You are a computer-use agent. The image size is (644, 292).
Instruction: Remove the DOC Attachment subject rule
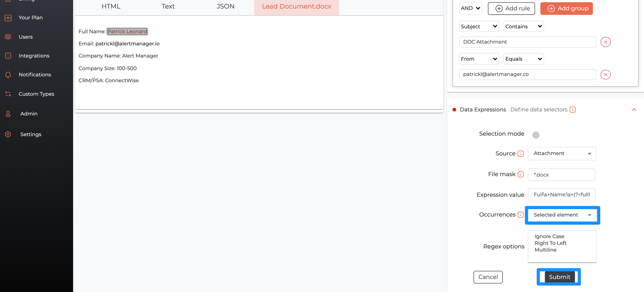pyautogui.click(x=605, y=42)
